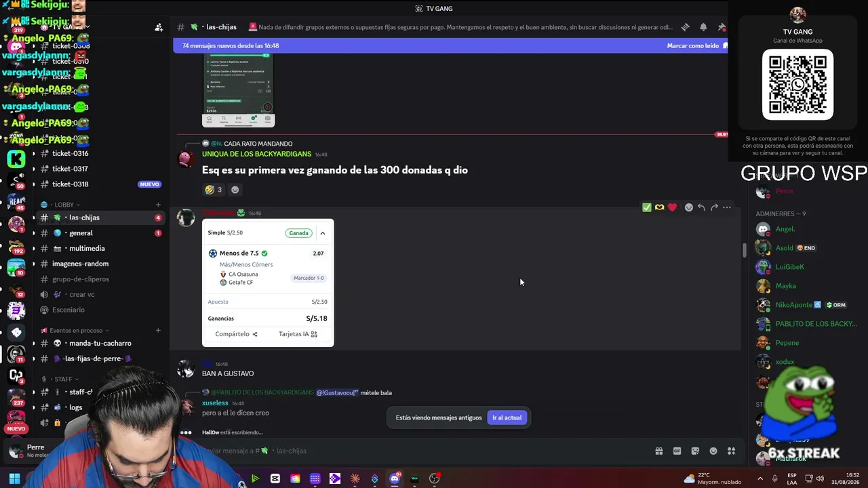868x488 pixels.
Task: Open the Windows Start menu
Action: (14, 479)
